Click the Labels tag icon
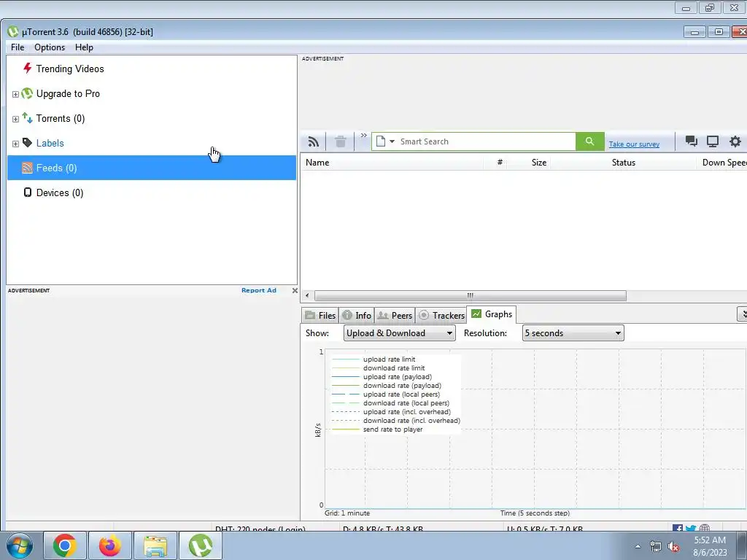The height and width of the screenshot is (560, 747). point(27,142)
